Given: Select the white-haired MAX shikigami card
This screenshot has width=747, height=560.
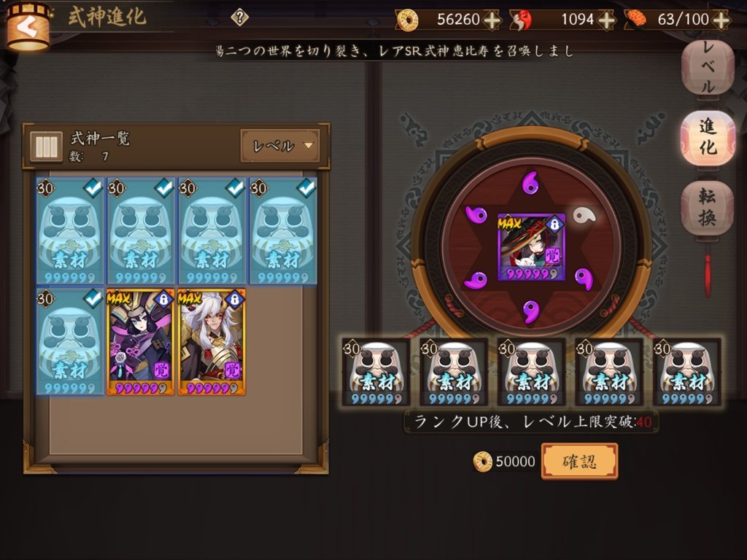Looking at the screenshot, I should (x=212, y=341).
